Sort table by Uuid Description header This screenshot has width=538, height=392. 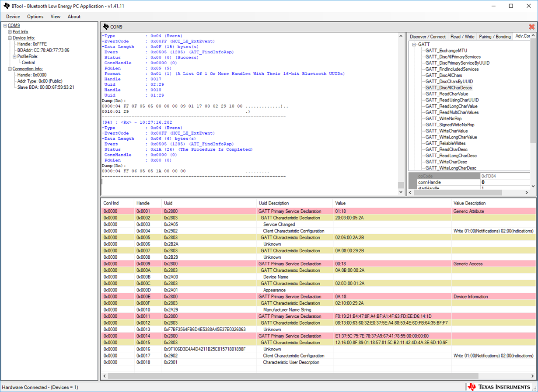pos(295,203)
